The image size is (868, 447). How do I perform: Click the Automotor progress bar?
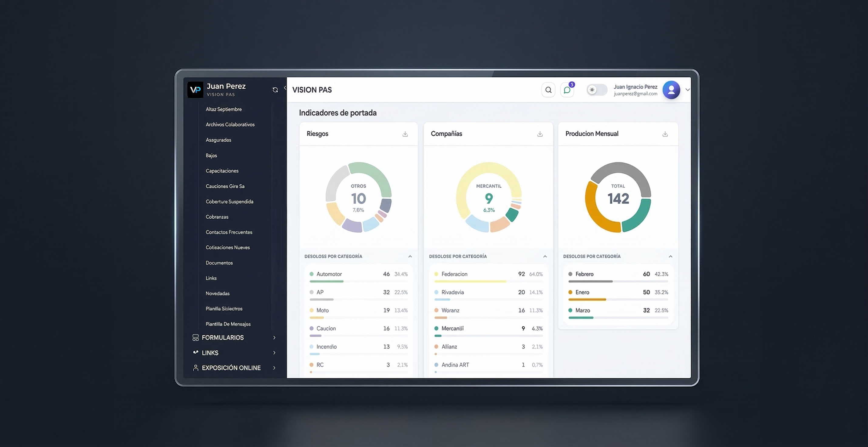(326, 281)
